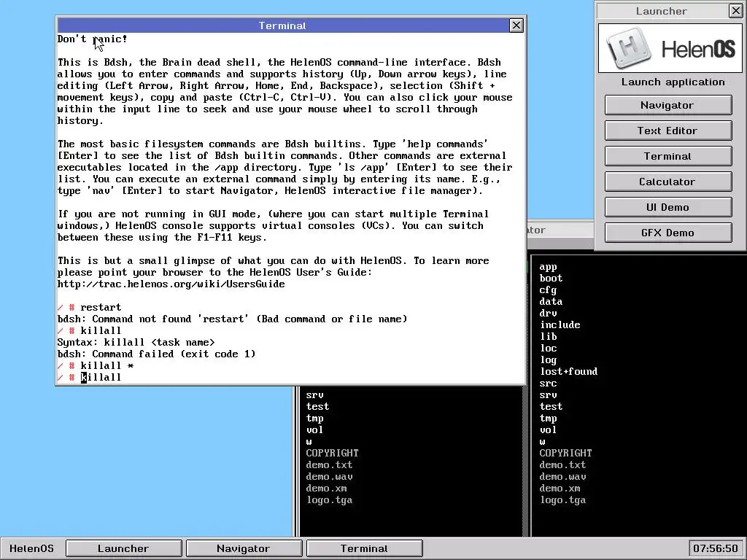Launch the Calculator application

click(x=668, y=182)
